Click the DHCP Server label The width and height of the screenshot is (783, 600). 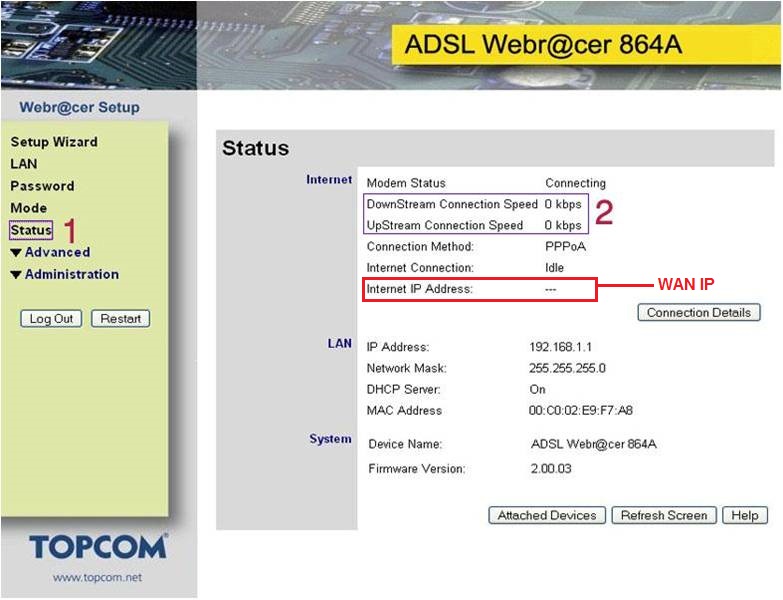(403, 389)
